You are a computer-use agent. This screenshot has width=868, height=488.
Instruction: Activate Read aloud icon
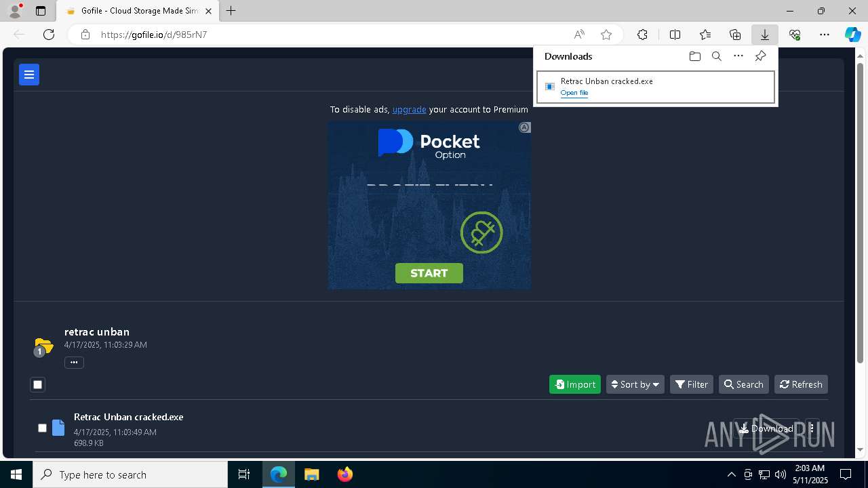(x=579, y=35)
